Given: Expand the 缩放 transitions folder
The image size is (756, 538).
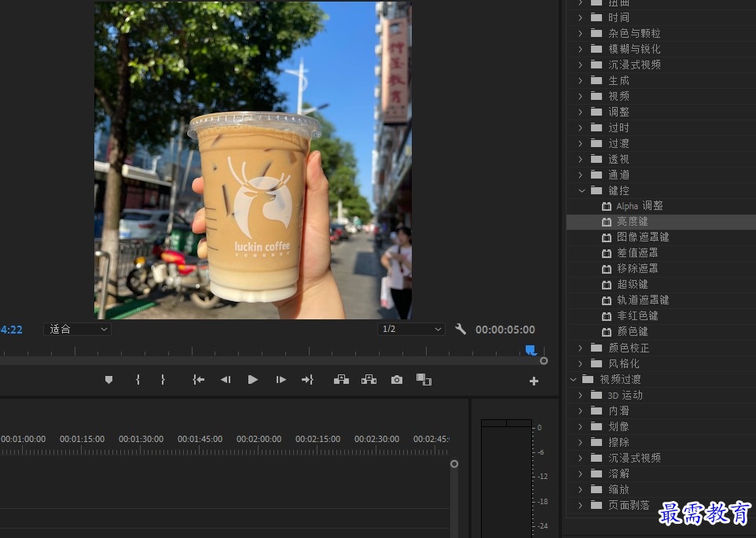Looking at the screenshot, I should click(581, 489).
